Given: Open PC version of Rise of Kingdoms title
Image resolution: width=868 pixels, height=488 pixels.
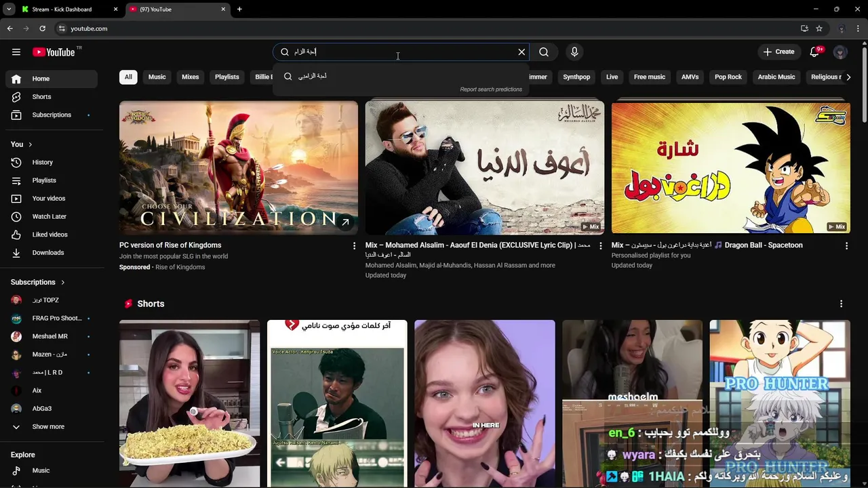Looking at the screenshot, I should tap(170, 245).
